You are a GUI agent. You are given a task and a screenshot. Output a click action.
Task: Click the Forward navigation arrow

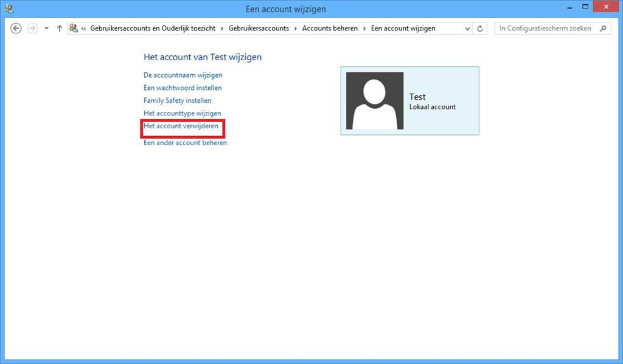33,29
